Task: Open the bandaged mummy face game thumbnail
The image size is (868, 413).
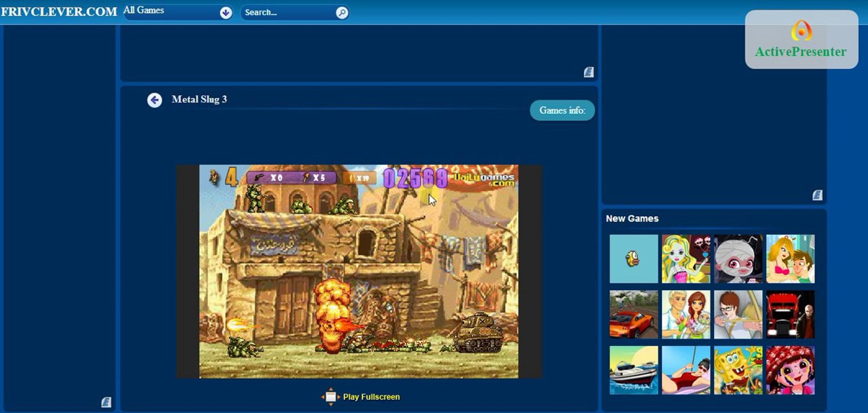Action: coord(738,259)
